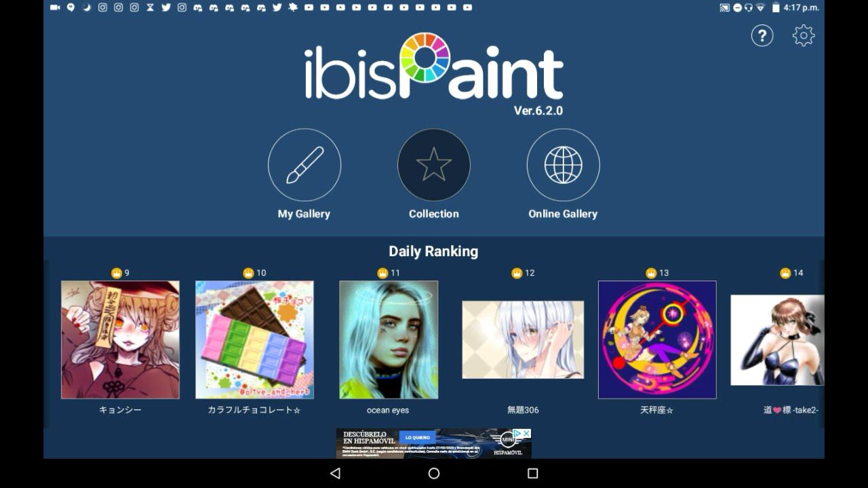
Task: Click the ocean eyes title label
Action: (388, 410)
